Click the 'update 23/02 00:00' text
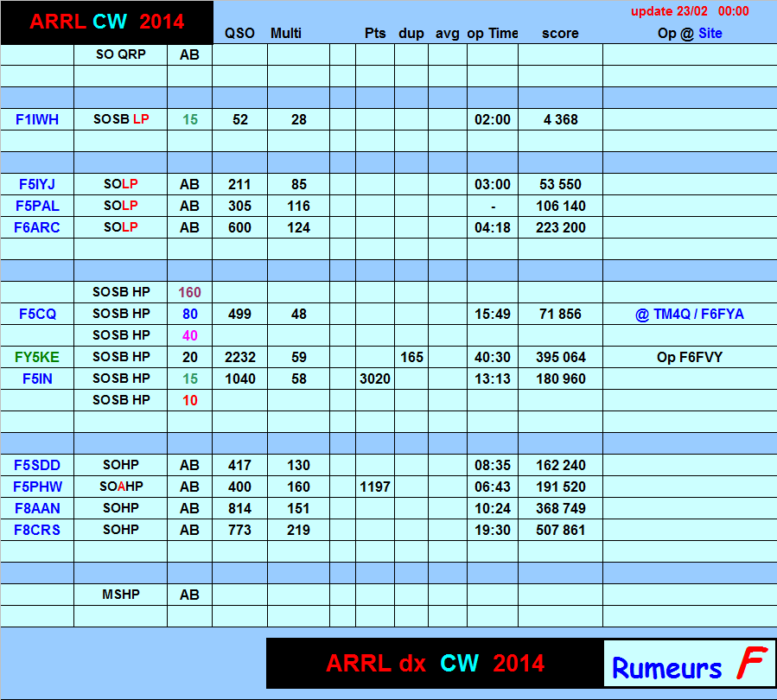 (690, 11)
